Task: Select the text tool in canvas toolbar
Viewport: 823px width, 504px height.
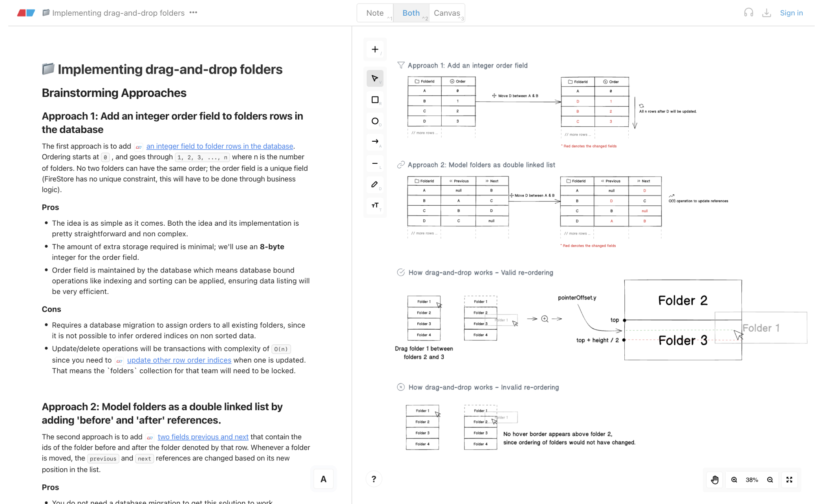Action: [x=375, y=205]
